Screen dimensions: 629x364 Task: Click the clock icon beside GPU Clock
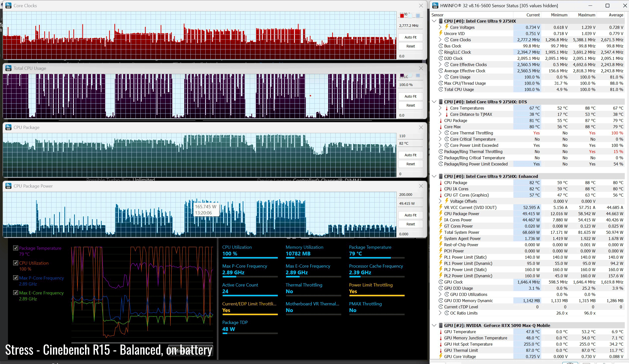(x=441, y=282)
